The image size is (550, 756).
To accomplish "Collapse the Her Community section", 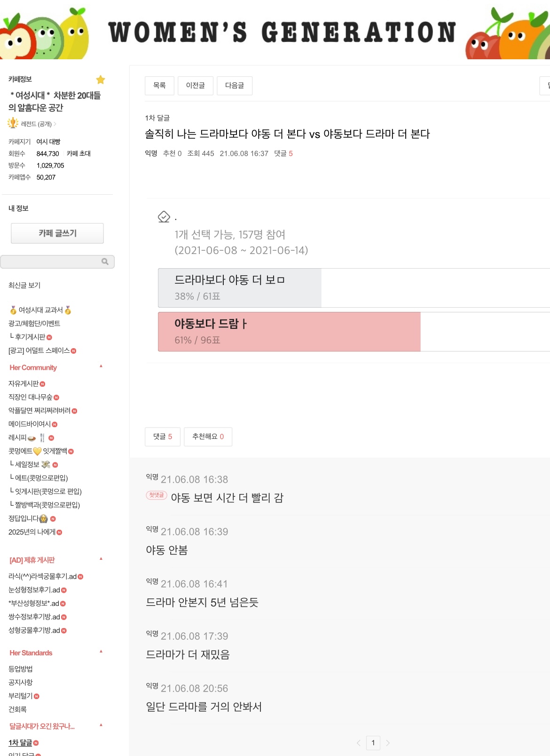I will (101, 366).
